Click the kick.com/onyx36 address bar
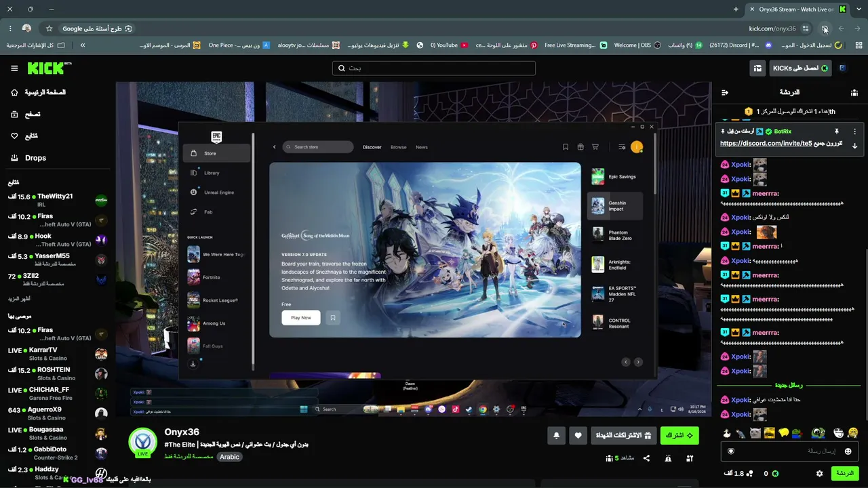 772,28
